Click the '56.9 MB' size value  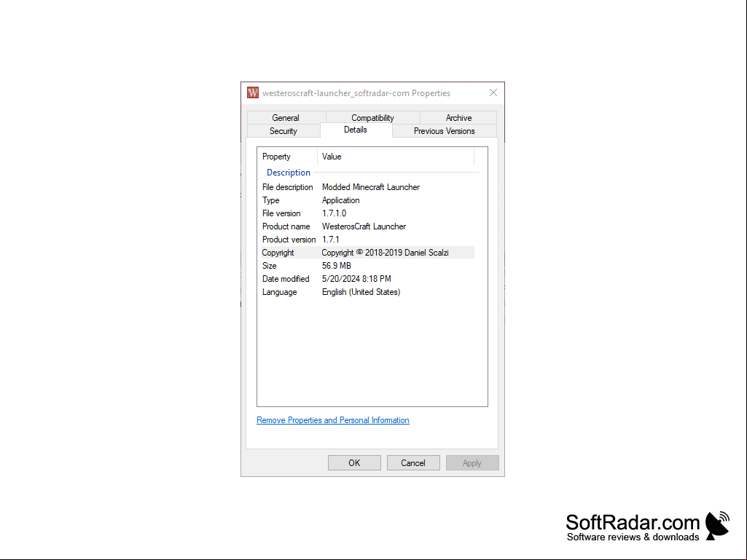click(x=337, y=266)
